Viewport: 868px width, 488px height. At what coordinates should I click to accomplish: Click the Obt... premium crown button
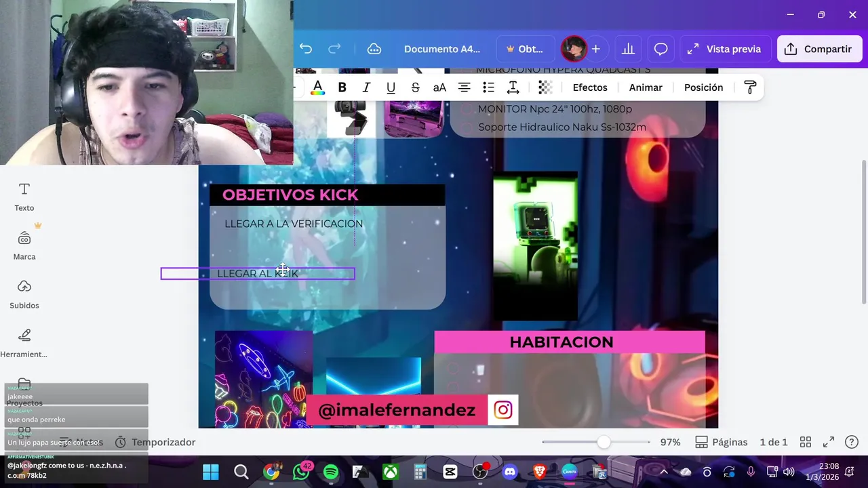[x=524, y=49]
